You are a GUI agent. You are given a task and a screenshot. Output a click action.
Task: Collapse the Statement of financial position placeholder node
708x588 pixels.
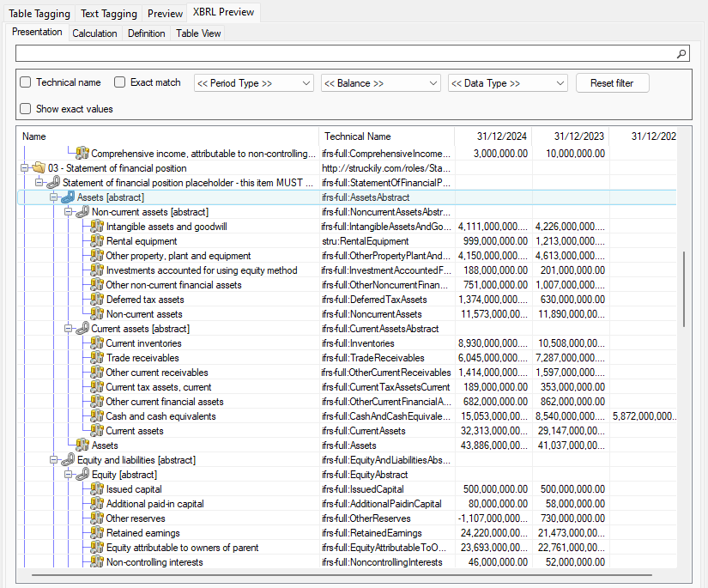coord(39,183)
